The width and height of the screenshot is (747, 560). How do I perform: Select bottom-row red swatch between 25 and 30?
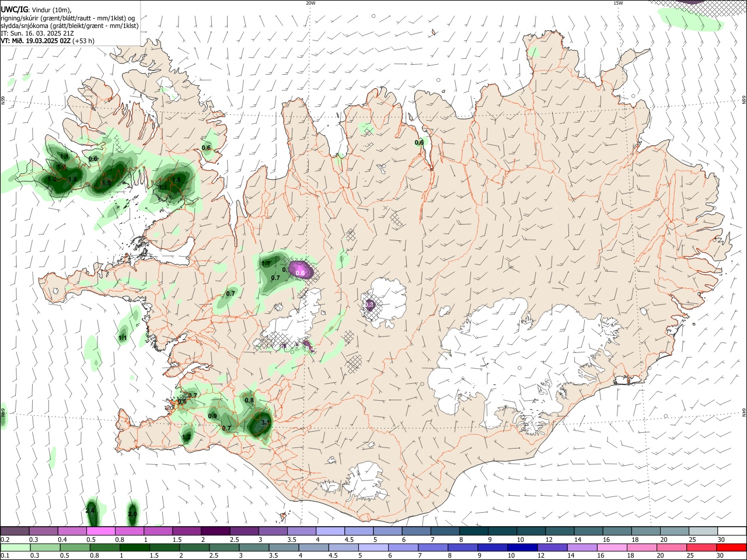pyautogui.click(x=700, y=547)
